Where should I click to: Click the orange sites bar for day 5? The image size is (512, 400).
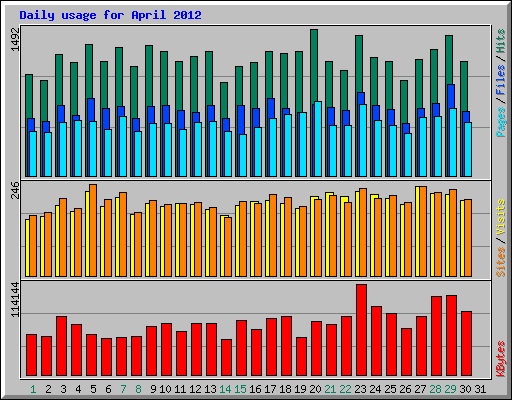pyautogui.click(x=93, y=230)
